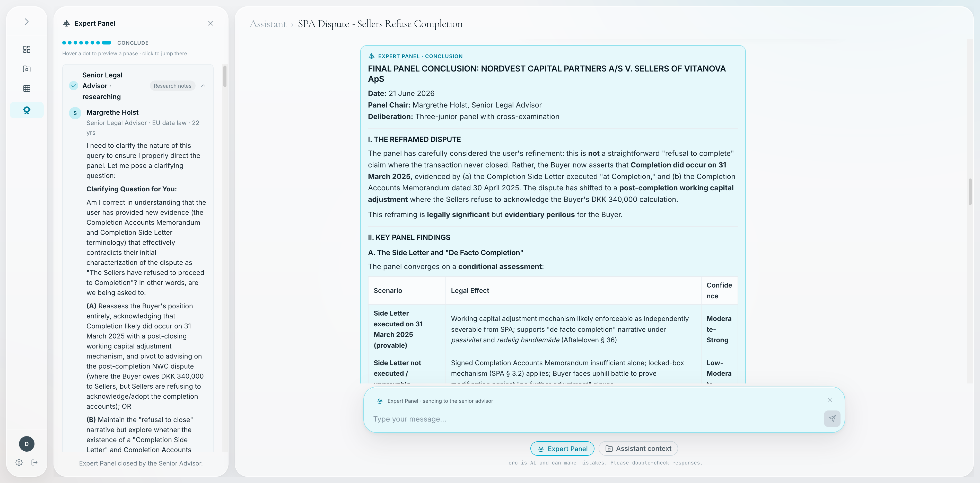
Task: Click the 'I. THE REFRAMED DISPUTE' heading
Action: 414,140
